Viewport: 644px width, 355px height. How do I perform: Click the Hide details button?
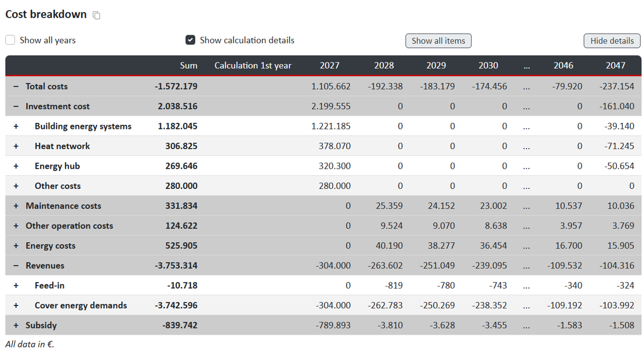(x=612, y=41)
